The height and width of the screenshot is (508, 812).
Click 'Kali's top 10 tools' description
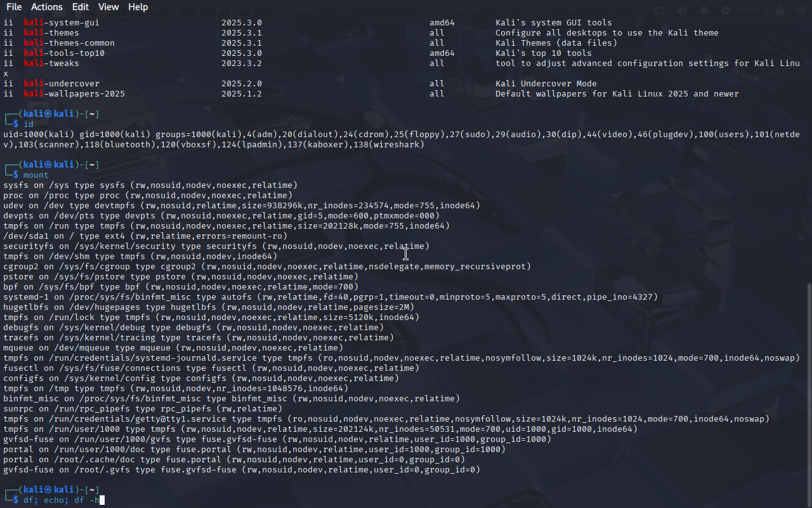tap(544, 53)
